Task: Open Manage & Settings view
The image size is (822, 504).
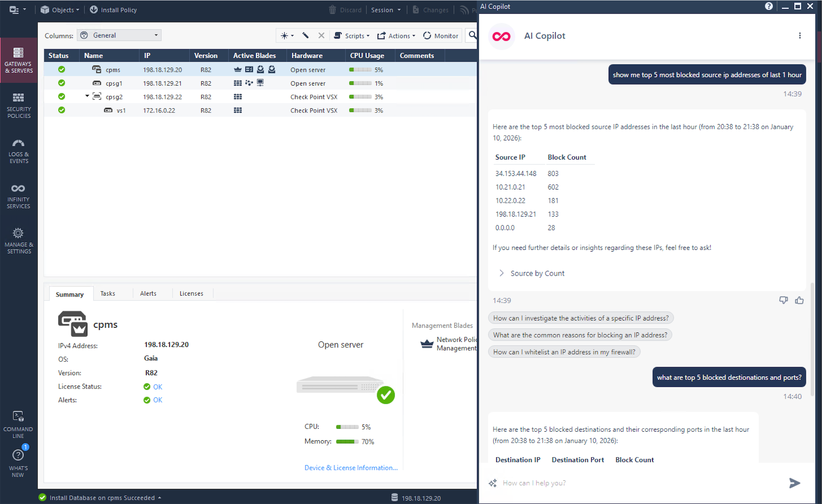Action: pos(18,241)
